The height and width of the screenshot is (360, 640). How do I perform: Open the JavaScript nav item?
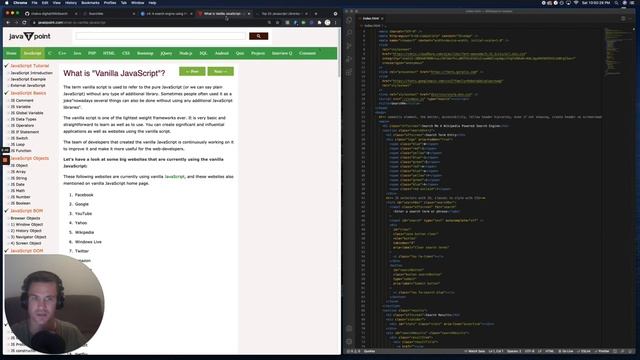(x=32, y=53)
